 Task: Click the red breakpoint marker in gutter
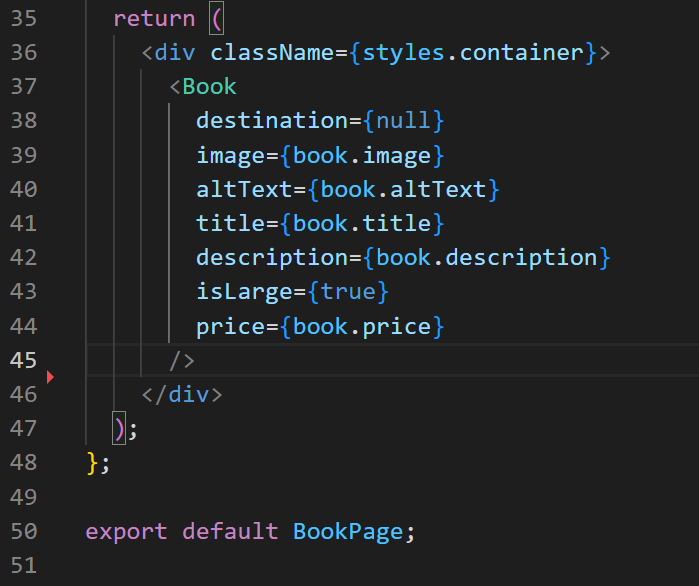50,377
